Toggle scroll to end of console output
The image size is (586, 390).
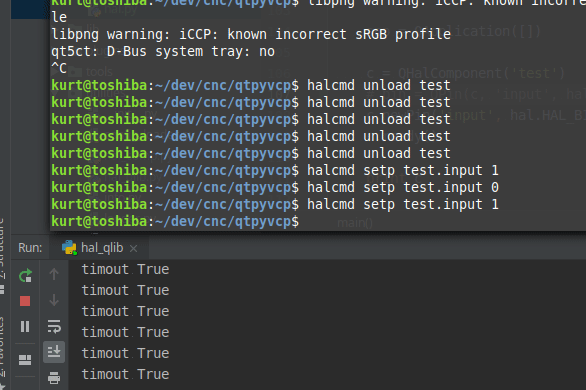pos(54,352)
